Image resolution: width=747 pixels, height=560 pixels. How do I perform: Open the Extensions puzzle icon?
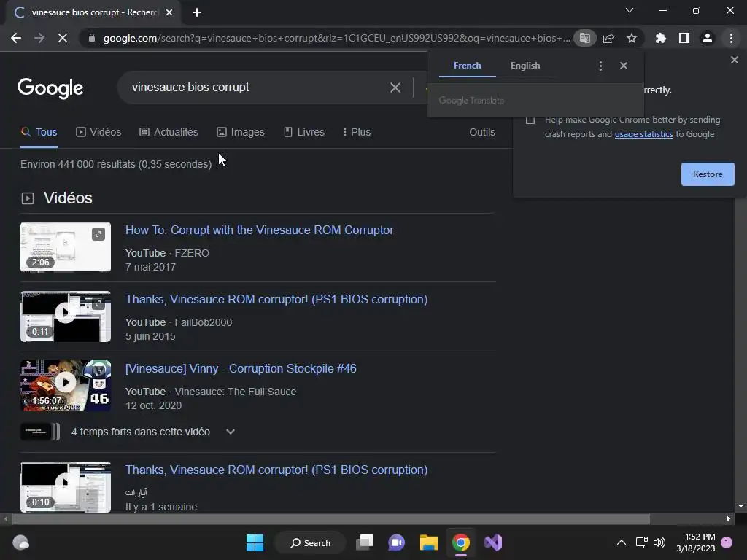pyautogui.click(x=661, y=38)
